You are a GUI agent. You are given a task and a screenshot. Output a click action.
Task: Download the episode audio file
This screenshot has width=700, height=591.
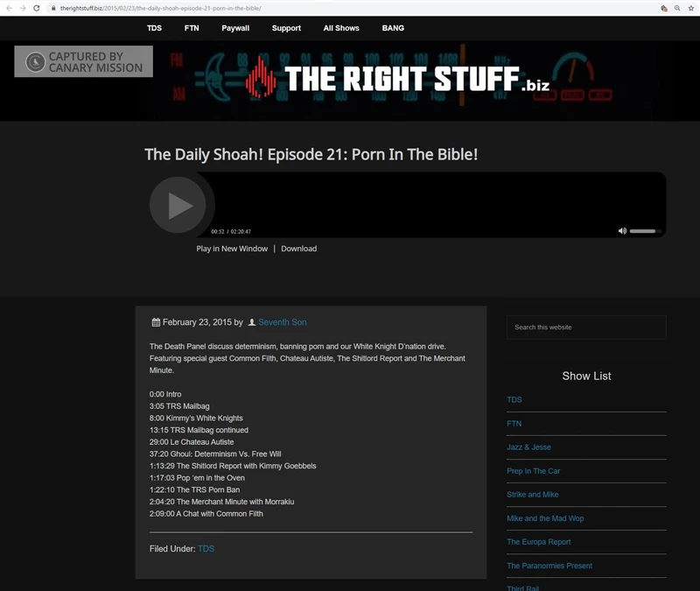point(299,249)
